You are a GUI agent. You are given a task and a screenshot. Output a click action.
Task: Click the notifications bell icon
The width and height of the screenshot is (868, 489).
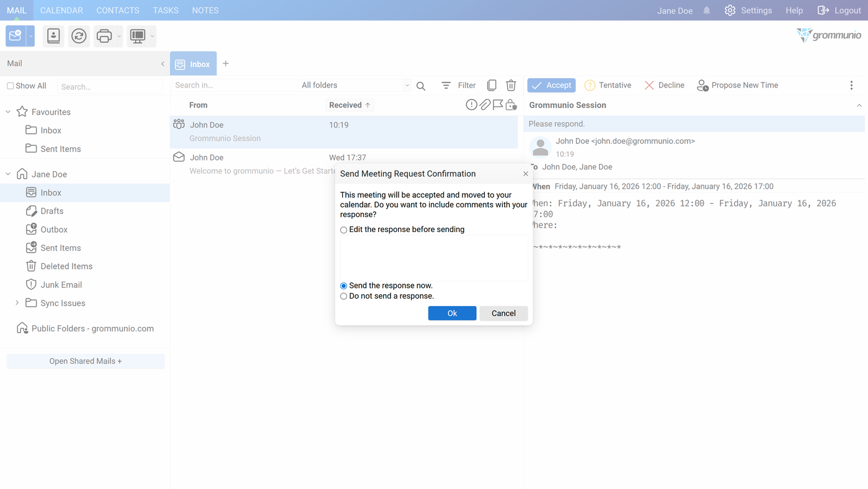point(707,11)
